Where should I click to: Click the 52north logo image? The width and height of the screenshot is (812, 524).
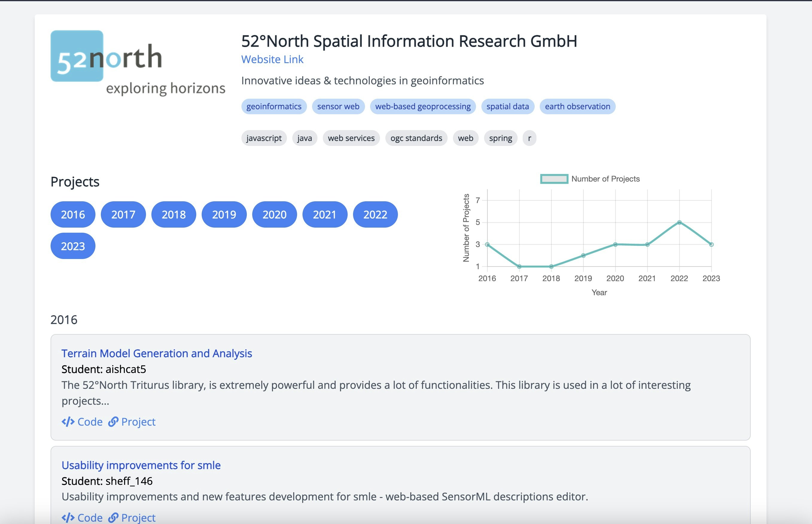tap(138, 63)
